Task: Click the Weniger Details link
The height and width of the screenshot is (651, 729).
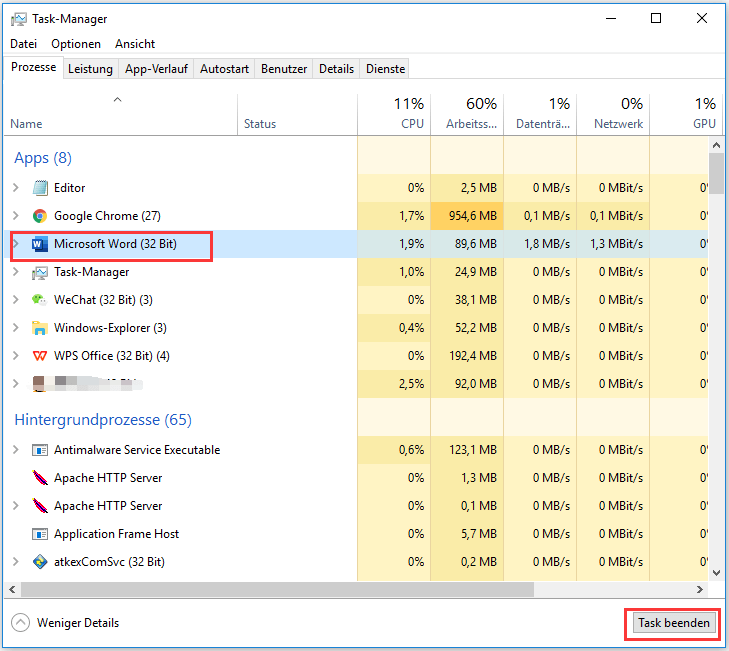Action: pyautogui.click(x=78, y=623)
